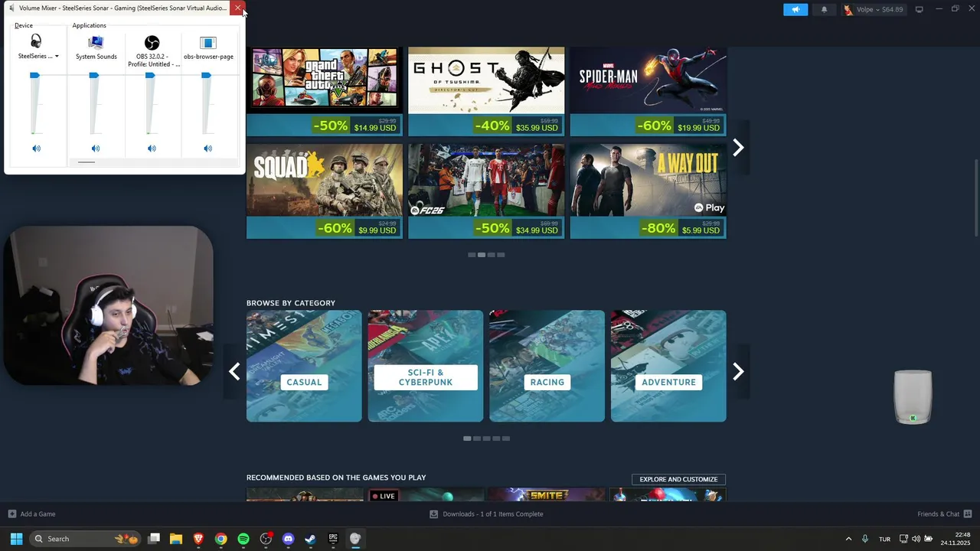Image resolution: width=980 pixels, height=551 pixels.
Task: Click the SteelSeries headset device icon
Action: tap(35, 41)
